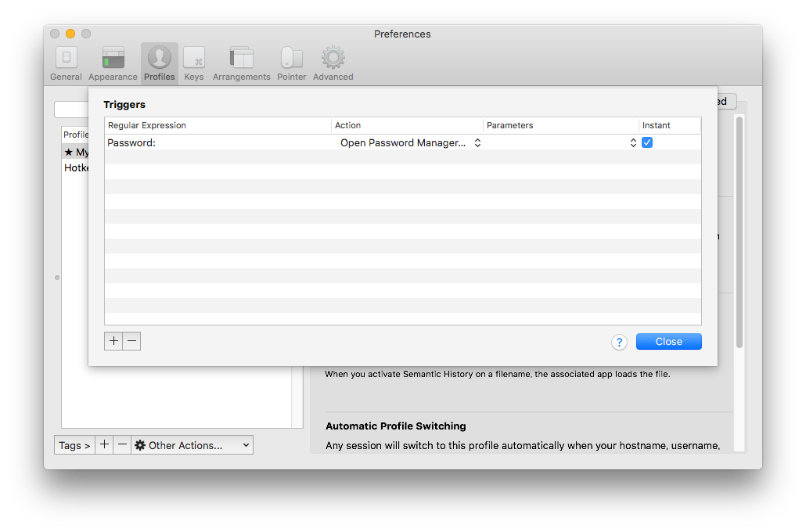Add a new trigger with plus button
The height and width of the screenshot is (532, 806).
pos(113,341)
